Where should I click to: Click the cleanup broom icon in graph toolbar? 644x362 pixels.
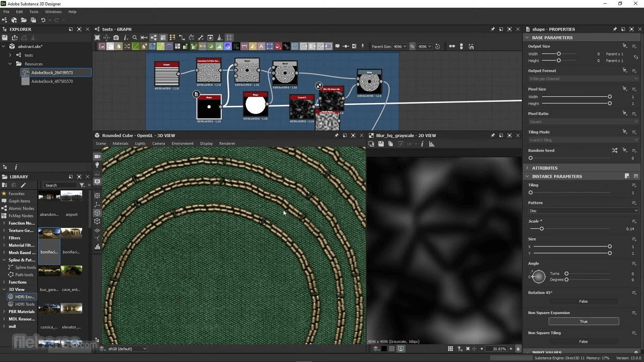[220, 38]
